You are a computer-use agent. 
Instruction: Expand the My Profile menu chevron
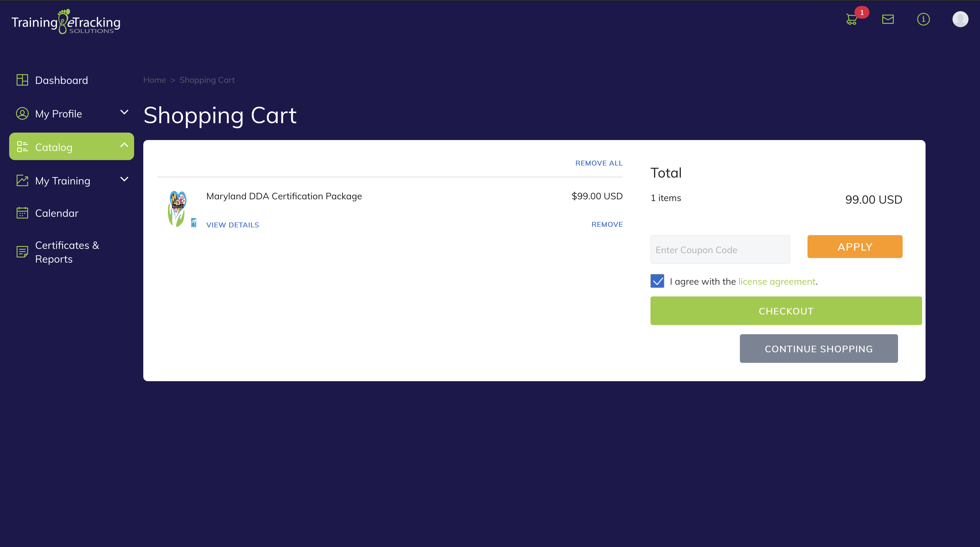pyautogui.click(x=124, y=113)
